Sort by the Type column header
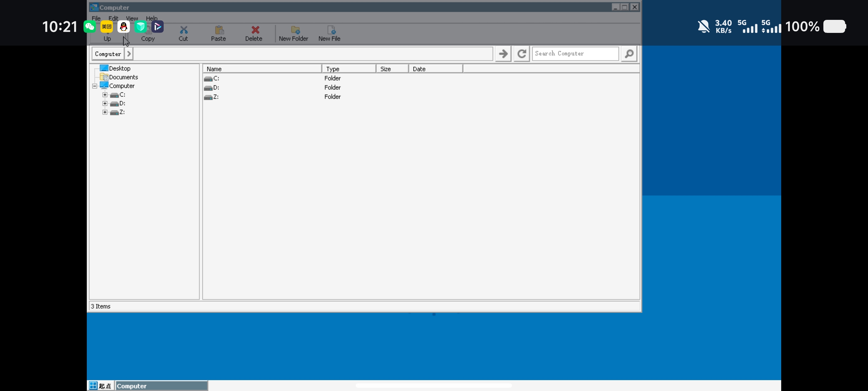Viewport: 868px width, 391px height. 349,69
